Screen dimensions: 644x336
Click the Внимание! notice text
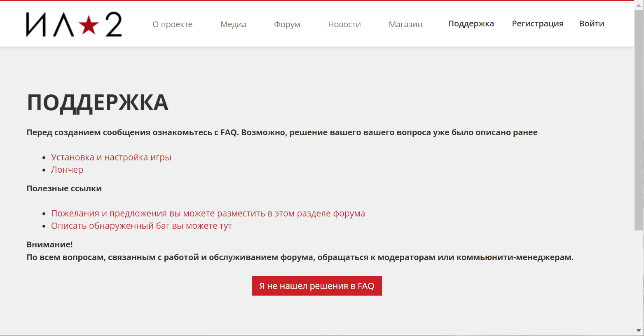[x=50, y=244]
